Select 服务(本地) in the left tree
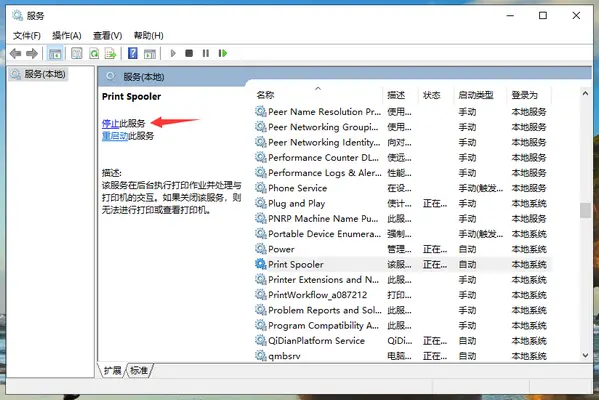Viewport: 599px width, 400px height. (45, 74)
